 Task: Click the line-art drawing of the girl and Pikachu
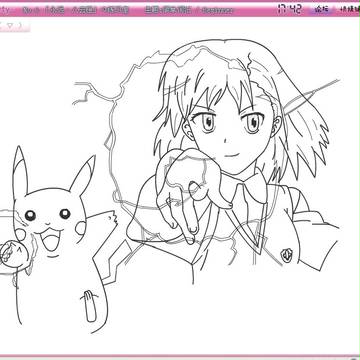pyautogui.click(x=170, y=186)
